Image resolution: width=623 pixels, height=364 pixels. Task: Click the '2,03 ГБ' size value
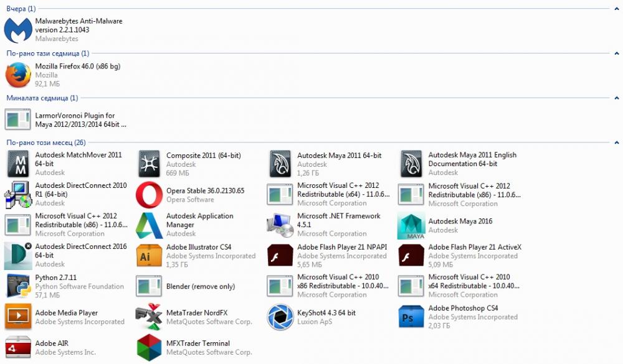point(439,326)
